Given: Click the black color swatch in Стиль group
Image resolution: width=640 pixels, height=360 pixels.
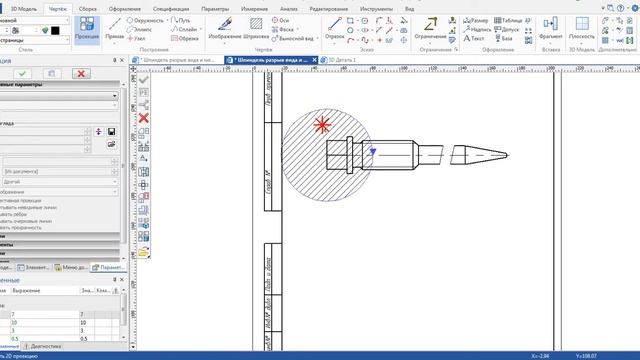Looking at the screenshot, I should (x=55, y=30).
